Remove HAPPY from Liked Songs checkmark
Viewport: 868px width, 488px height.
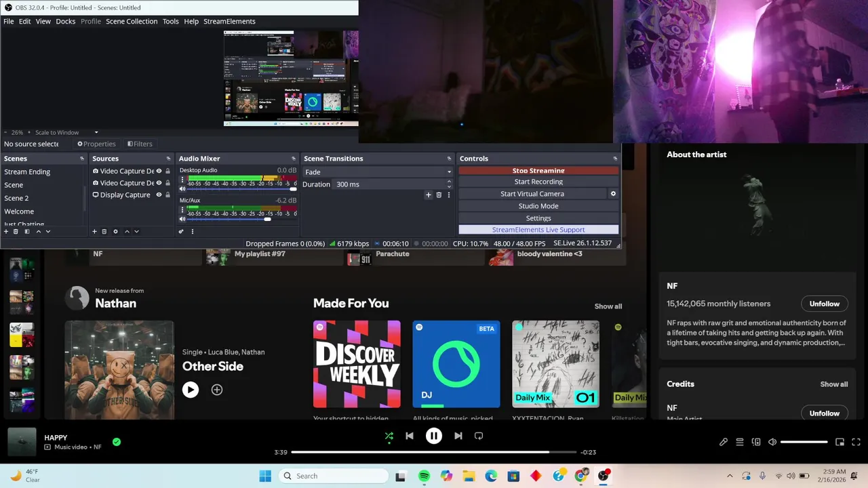(117, 442)
